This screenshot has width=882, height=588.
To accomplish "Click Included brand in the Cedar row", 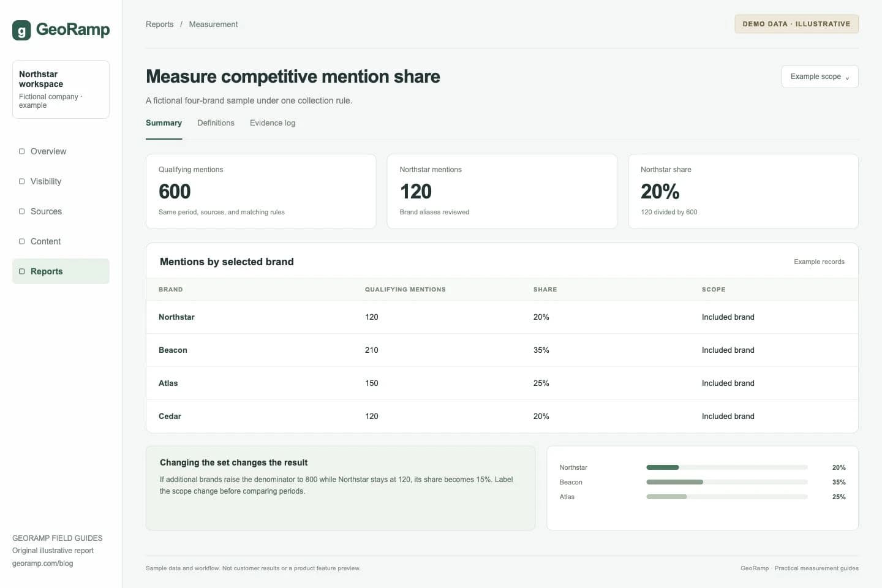I will coord(728,417).
